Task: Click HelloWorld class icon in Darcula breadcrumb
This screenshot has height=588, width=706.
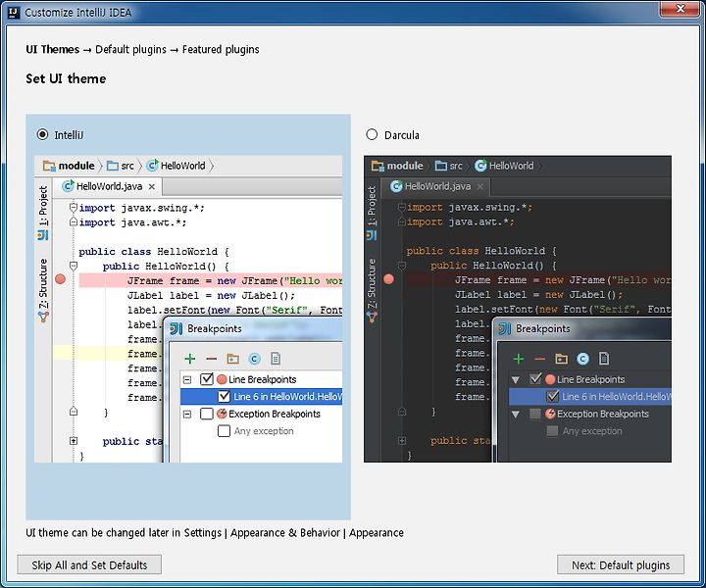Action: 480,166
